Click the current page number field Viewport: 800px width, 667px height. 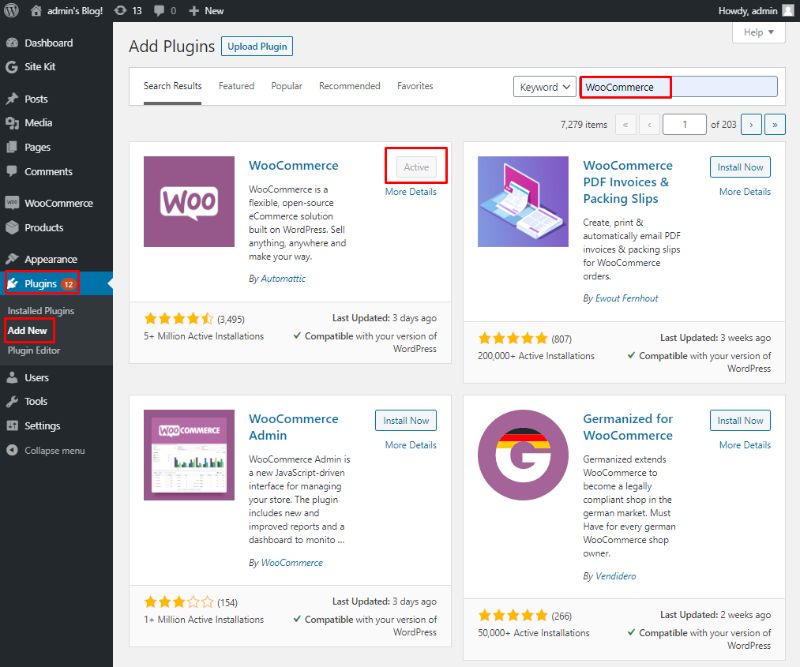[685, 125]
